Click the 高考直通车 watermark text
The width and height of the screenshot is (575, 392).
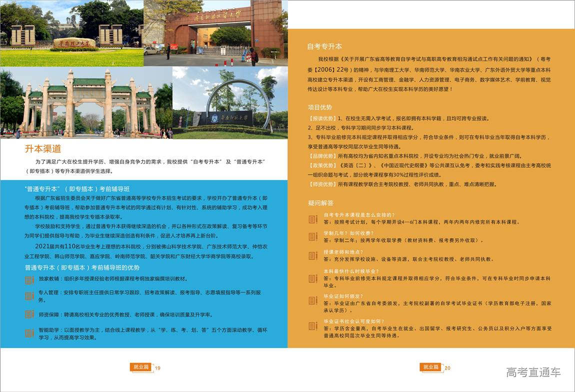[533, 373]
